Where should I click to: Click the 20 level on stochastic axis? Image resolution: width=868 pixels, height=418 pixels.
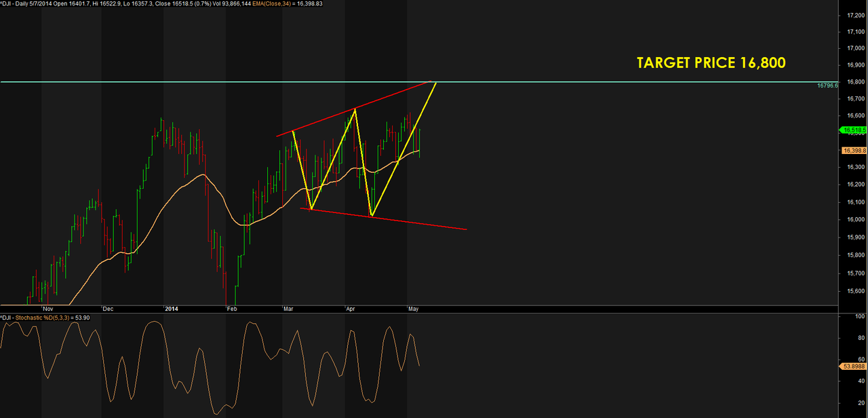861,402
